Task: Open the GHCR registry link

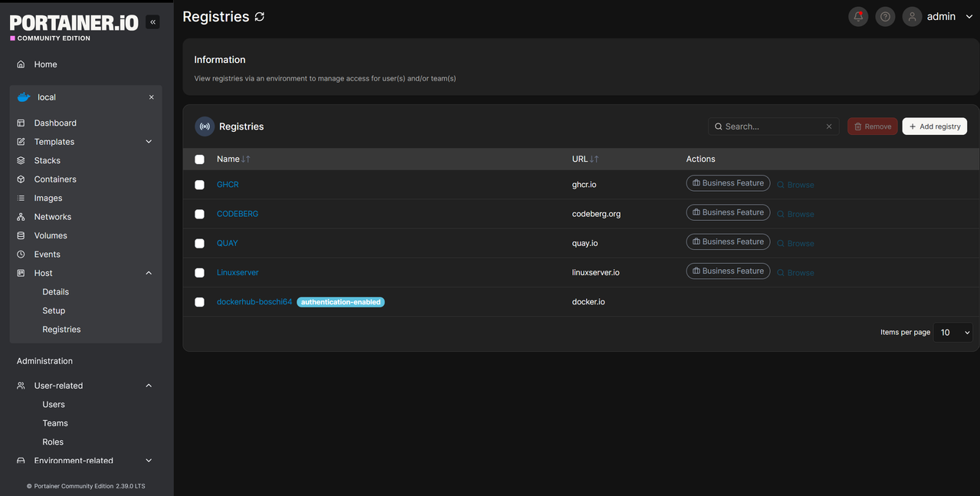Action: (x=228, y=185)
